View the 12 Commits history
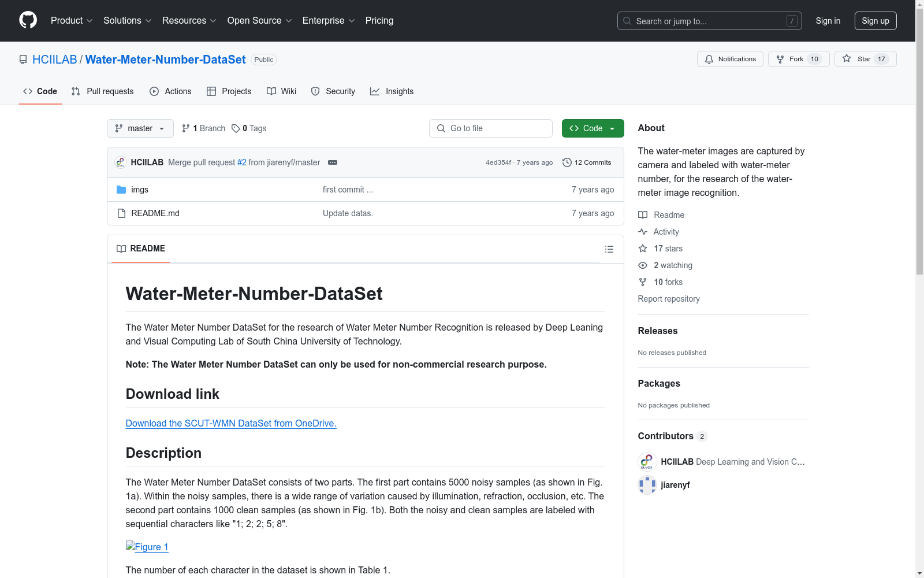924x578 pixels. click(x=587, y=162)
